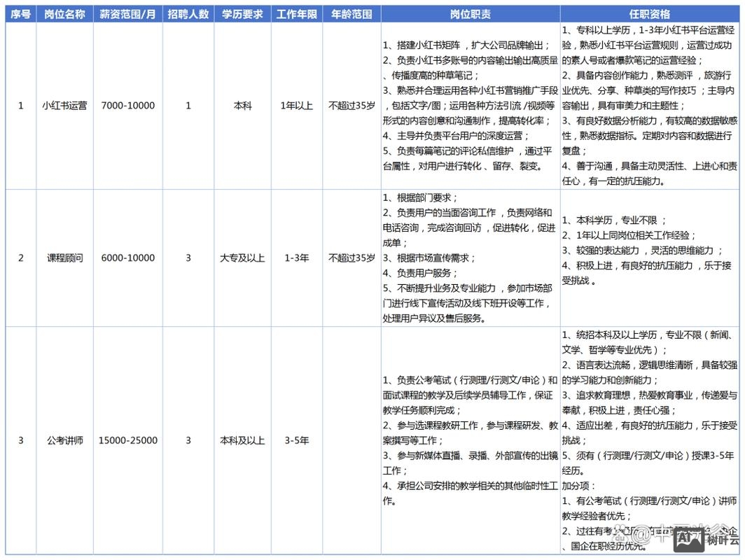The image size is (745, 560).
Task: Click the 工作年限 column header
Action: [296, 13]
